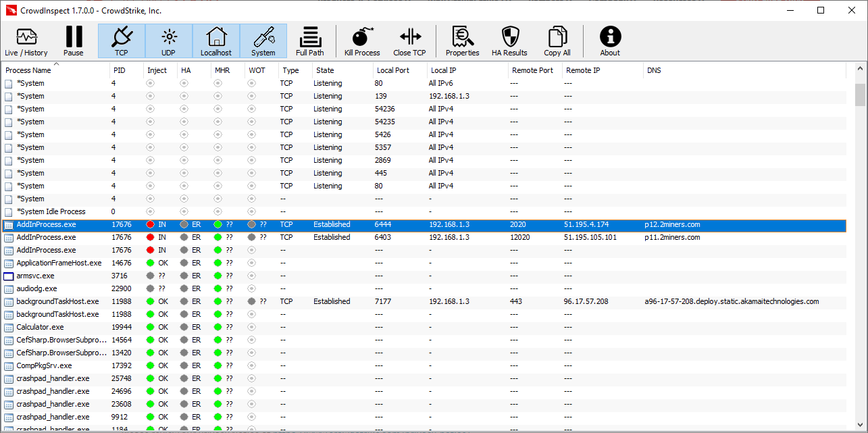Toggle the UDP filter button
This screenshot has height=433, width=868.
tap(169, 41)
